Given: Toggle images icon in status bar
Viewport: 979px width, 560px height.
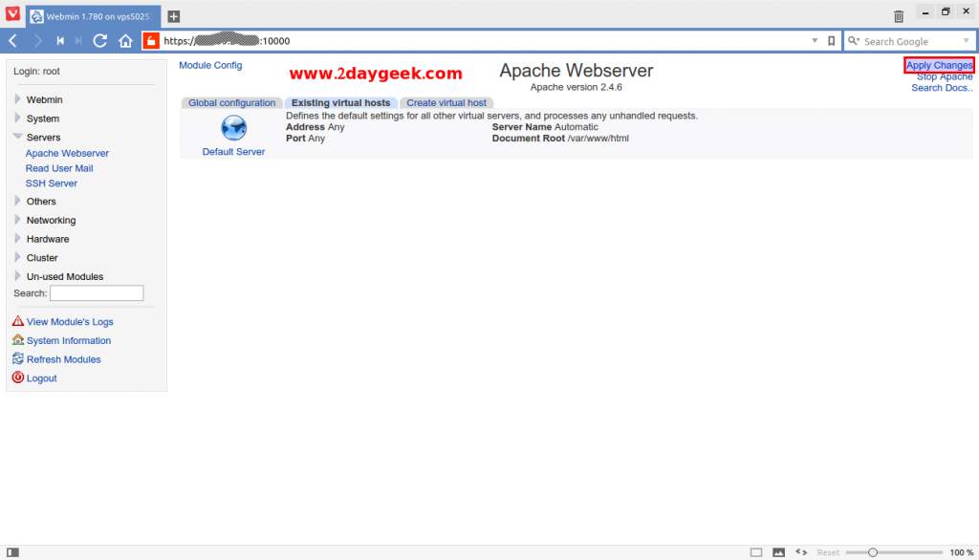Looking at the screenshot, I should point(778,552).
